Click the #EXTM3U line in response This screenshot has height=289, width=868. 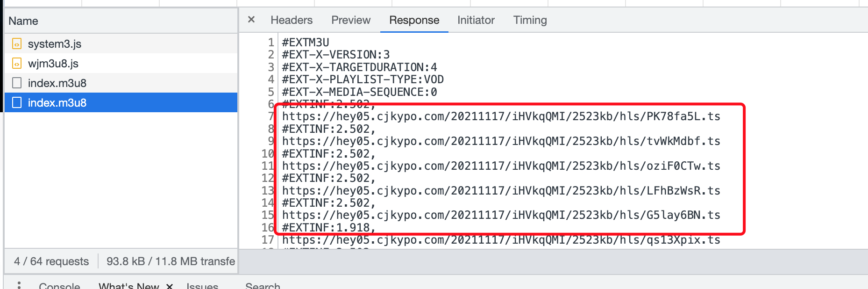[306, 43]
